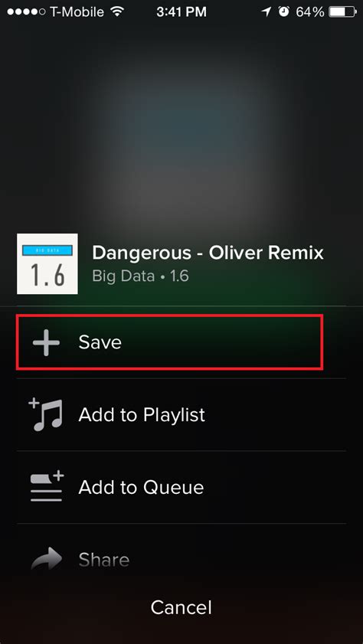Choose Add to Queue option
Screen dimensions: 363x644
coord(181,487)
